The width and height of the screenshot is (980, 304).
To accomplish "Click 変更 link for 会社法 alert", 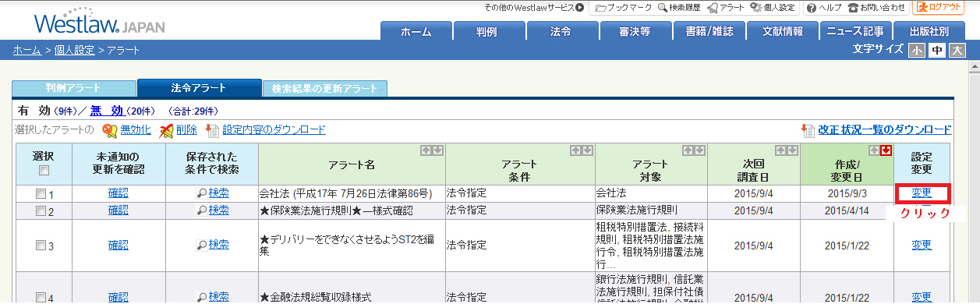I will [x=922, y=193].
